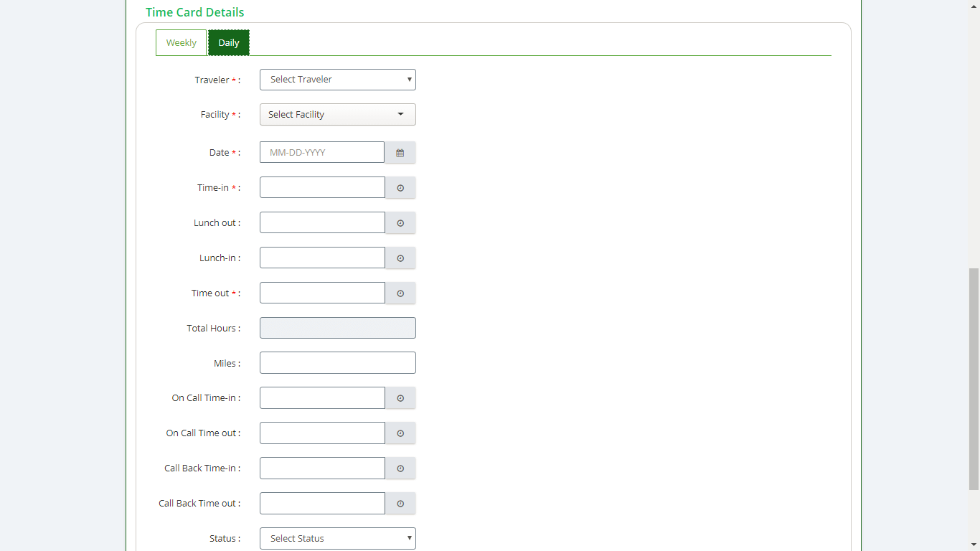Switch to the Weekly tab
This screenshot has height=551, width=980.
181,43
